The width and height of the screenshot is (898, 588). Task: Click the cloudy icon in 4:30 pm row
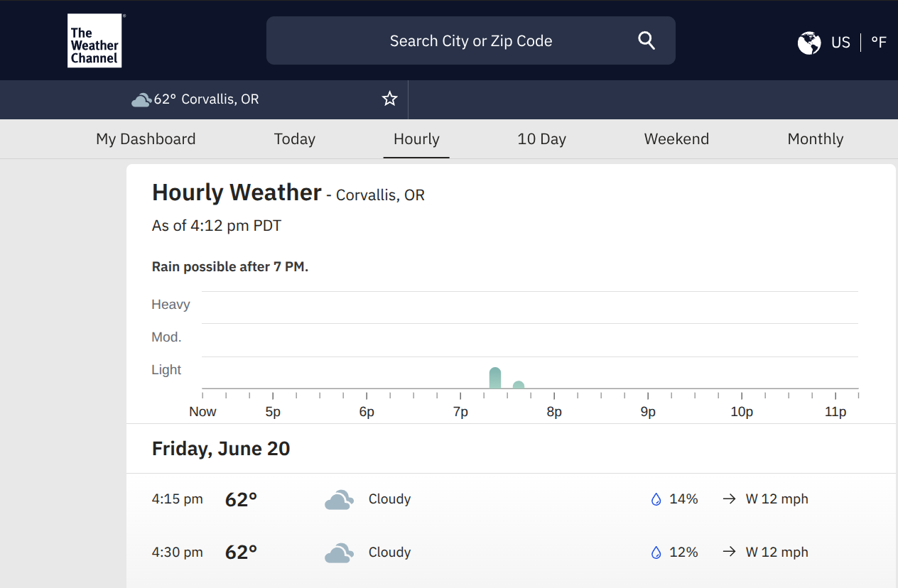339,552
